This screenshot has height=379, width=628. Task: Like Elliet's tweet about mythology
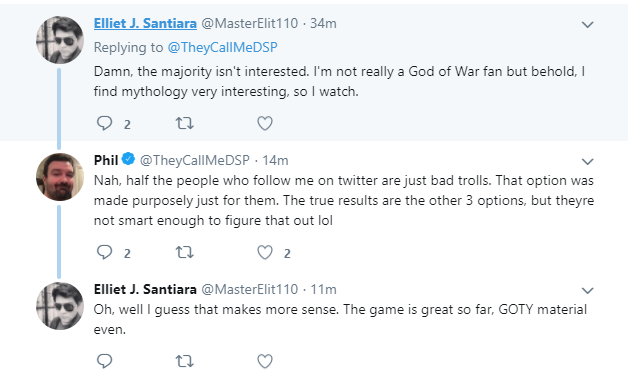coord(265,123)
